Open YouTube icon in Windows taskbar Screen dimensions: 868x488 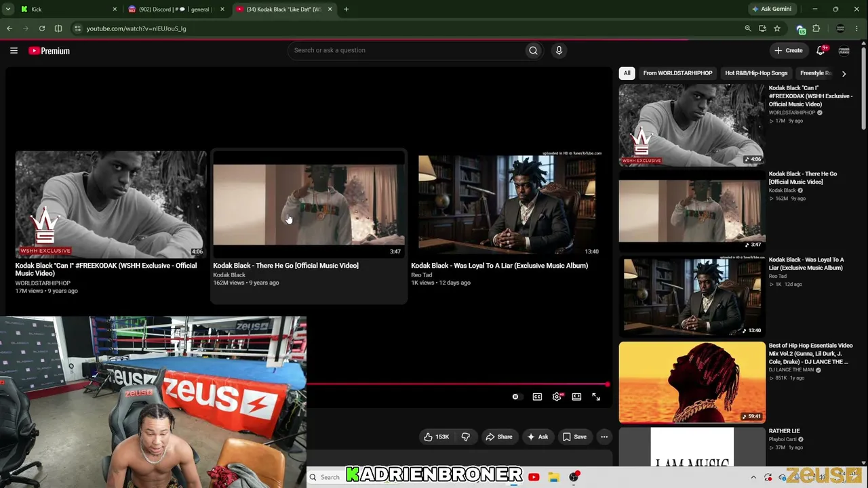coord(534,477)
